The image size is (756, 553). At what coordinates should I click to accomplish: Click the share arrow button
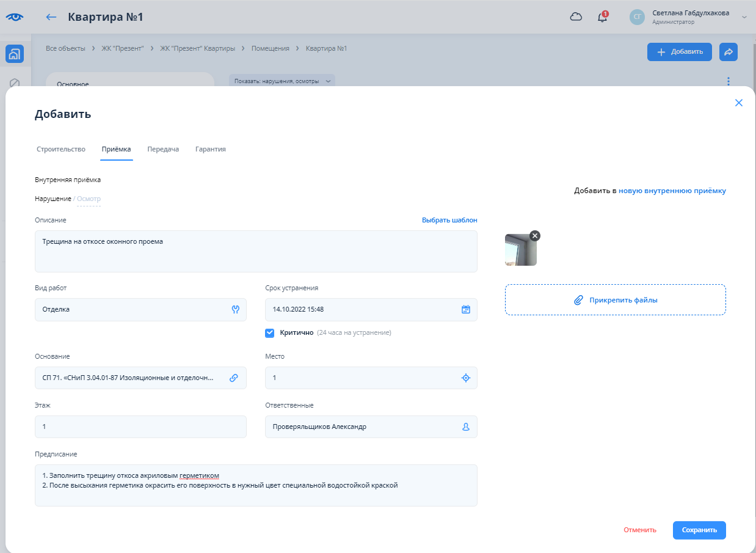pyautogui.click(x=728, y=52)
